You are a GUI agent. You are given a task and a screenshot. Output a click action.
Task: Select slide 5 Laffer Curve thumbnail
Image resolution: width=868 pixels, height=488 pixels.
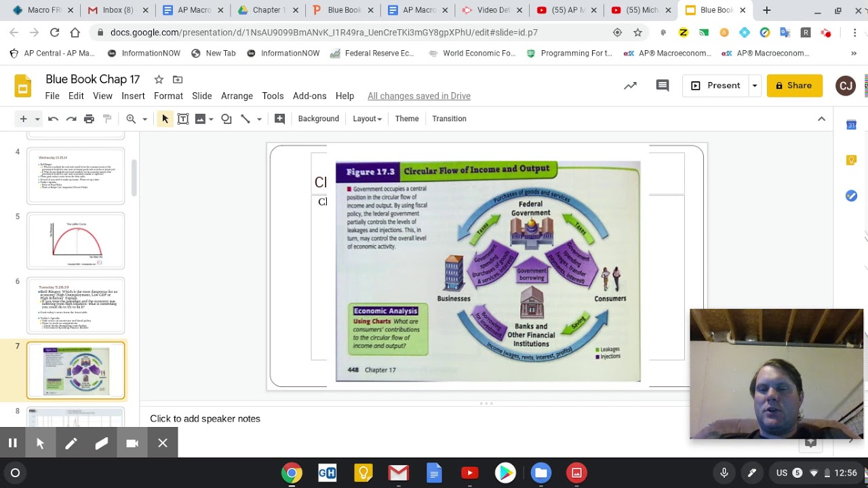click(x=76, y=241)
